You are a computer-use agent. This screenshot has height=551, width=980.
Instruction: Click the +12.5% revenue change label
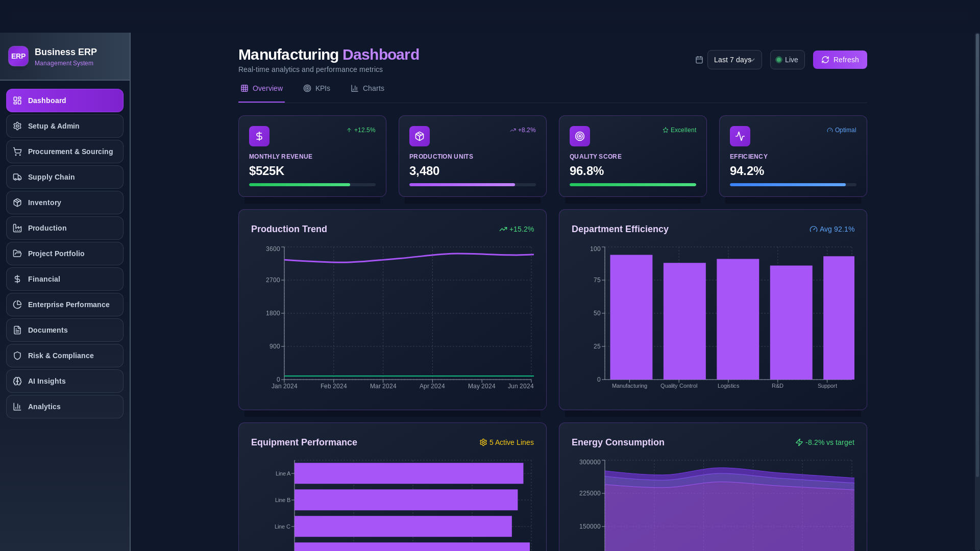[364, 130]
